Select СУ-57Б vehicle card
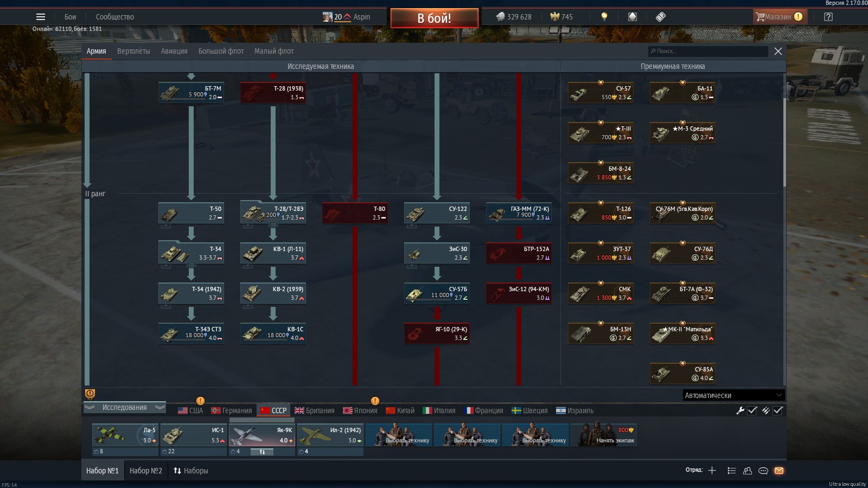 [437, 293]
